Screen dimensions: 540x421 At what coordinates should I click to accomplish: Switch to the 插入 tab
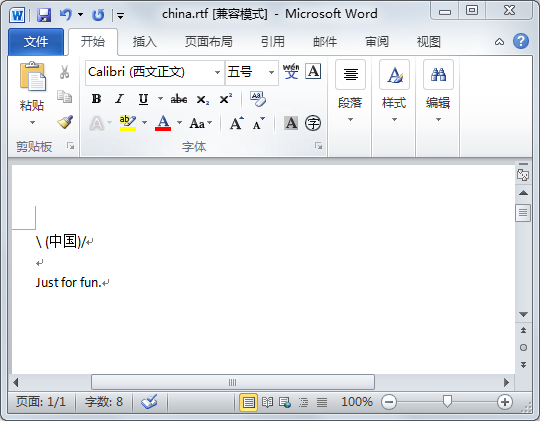145,42
